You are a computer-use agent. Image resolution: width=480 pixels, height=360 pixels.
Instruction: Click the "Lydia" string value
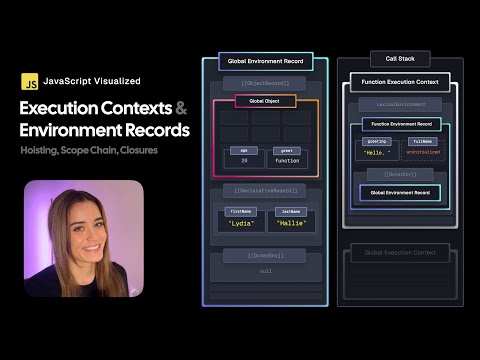tap(241, 223)
